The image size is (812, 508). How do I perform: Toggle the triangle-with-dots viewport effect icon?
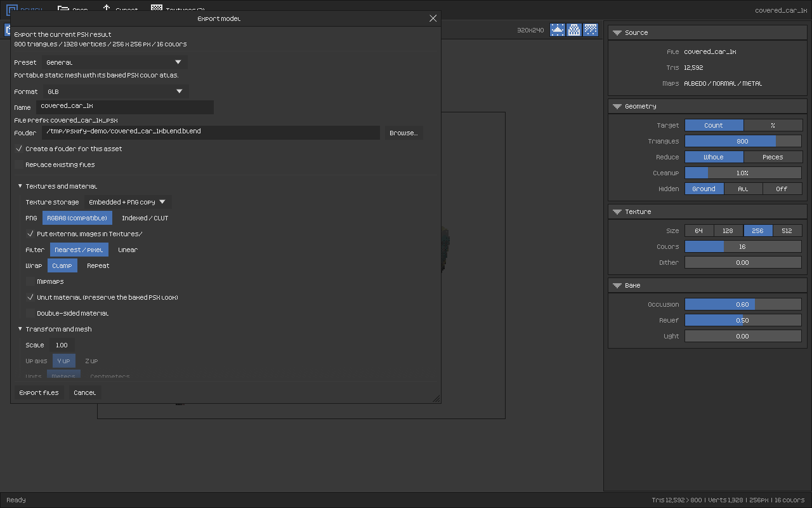point(557,30)
